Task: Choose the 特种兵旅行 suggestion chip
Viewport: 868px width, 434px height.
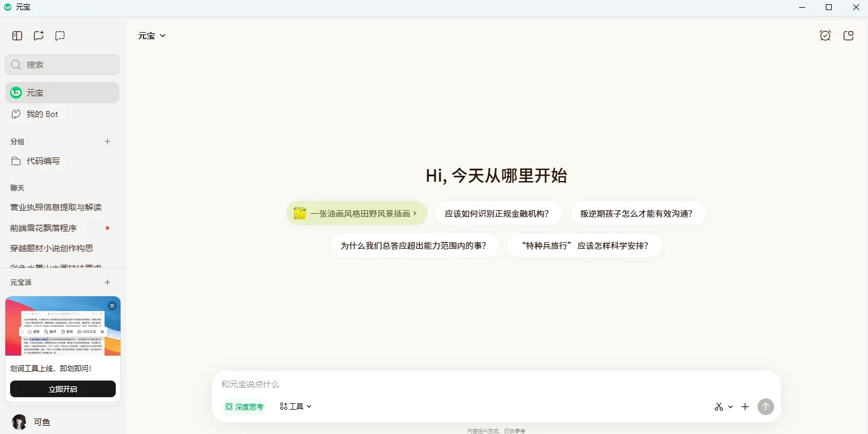Action: coord(585,245)
